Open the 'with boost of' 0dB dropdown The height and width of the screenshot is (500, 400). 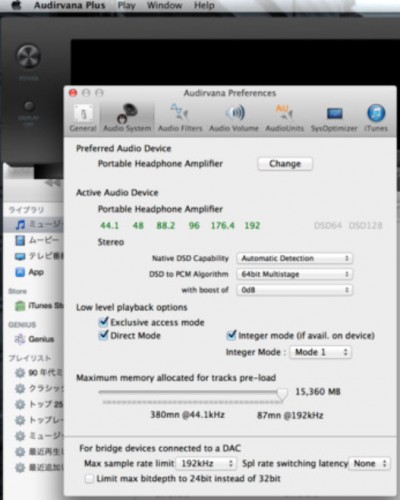coord(295,290)
